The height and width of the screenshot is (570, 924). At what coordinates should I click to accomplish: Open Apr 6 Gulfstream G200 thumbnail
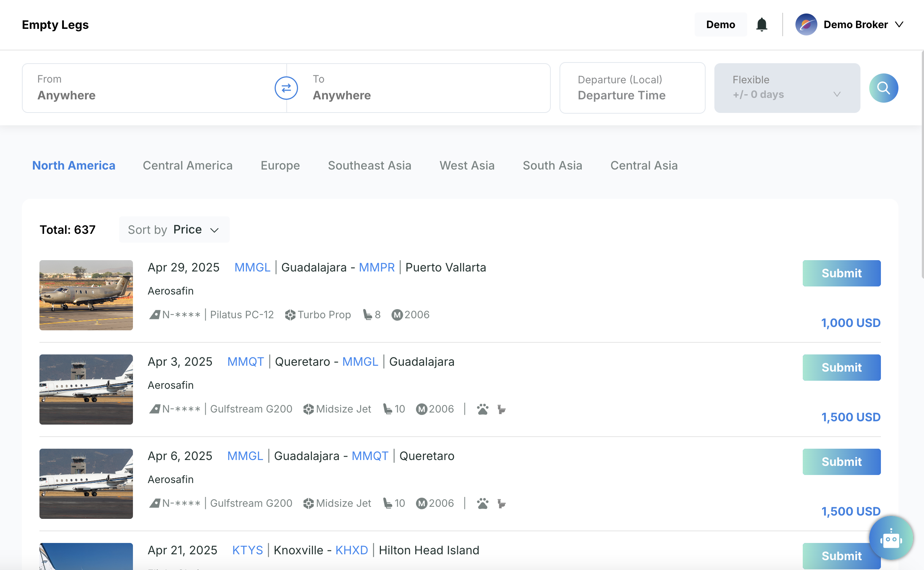point(86,484)
